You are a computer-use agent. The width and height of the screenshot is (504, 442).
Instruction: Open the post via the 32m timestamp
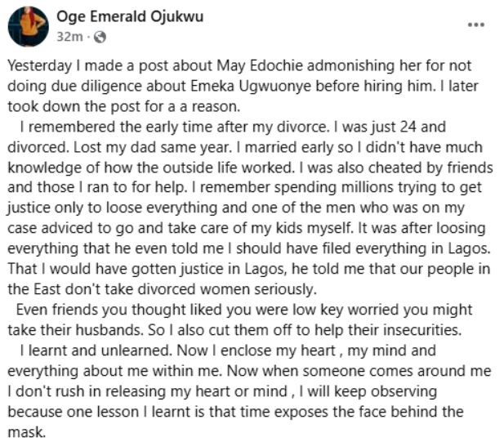tap(68, 38)
